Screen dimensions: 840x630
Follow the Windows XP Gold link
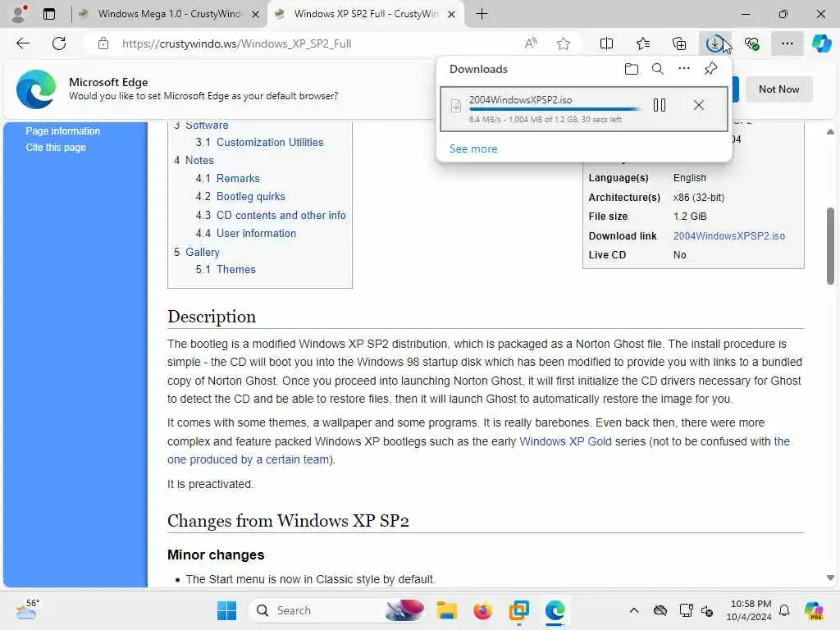point(565,441)
